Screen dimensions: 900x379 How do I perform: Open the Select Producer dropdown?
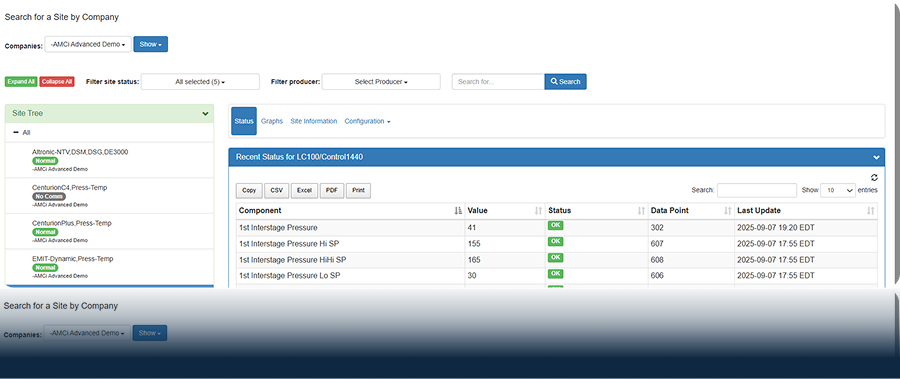(381, 82)
